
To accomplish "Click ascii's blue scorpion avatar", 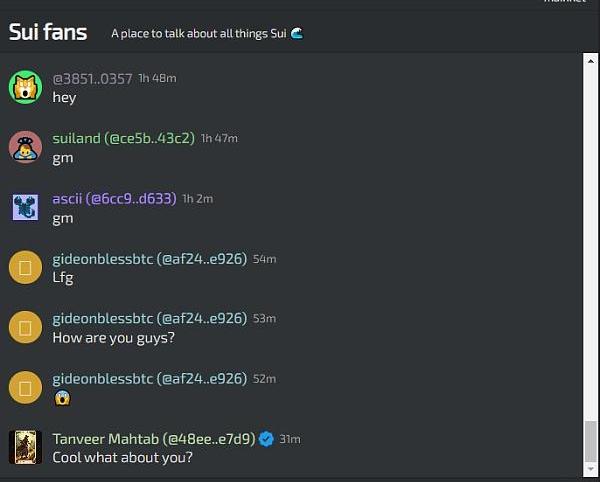I will coord(25,207).
